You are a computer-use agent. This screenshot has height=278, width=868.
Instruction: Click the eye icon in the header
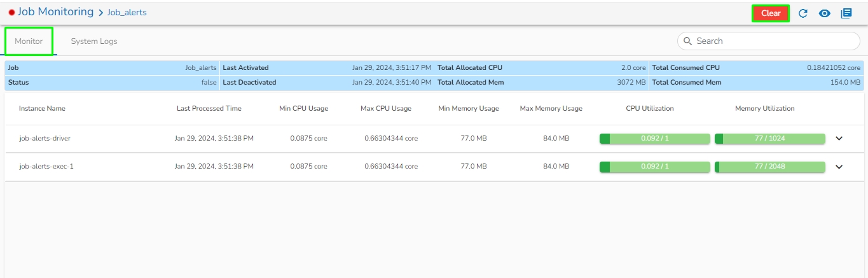[825, 13]
